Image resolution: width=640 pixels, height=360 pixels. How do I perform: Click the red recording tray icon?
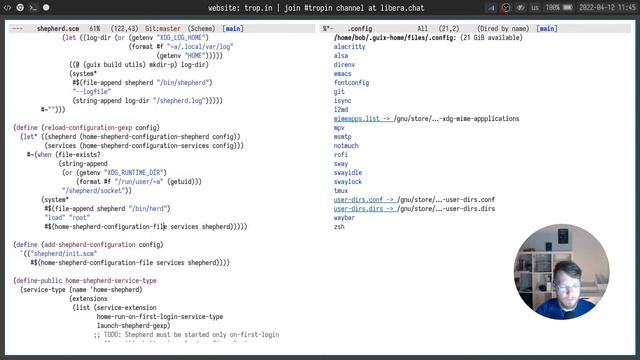506,8
